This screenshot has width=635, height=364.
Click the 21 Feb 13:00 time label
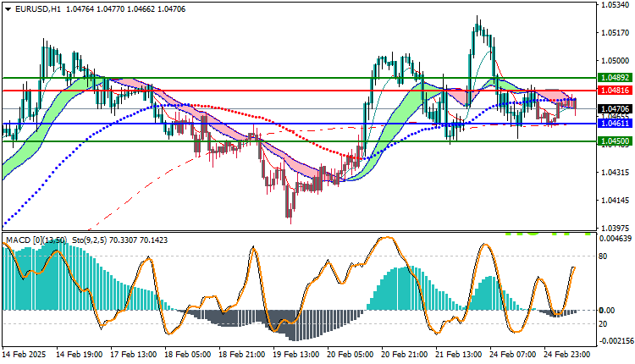459,355
